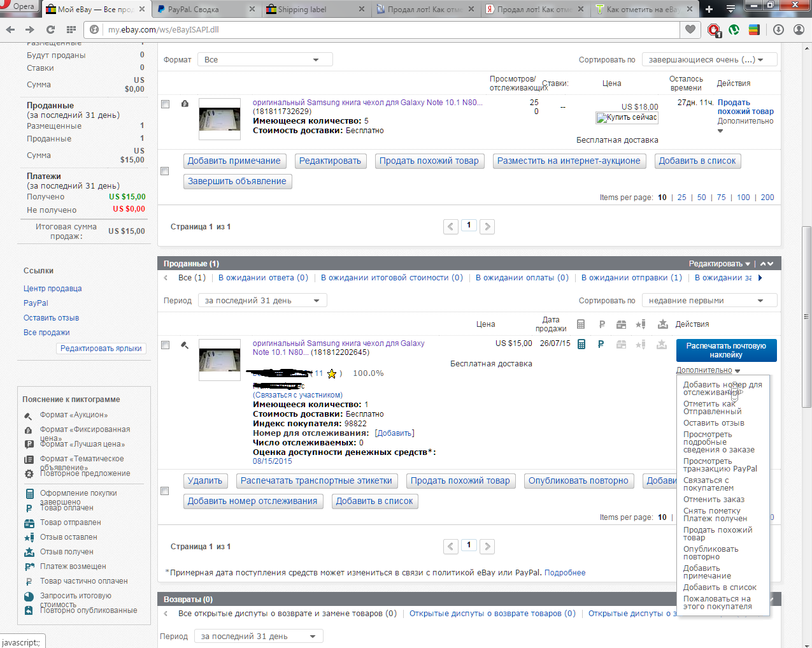Show 25 items per page in active listings
812x648 pixels.
(x=681, y=198)
